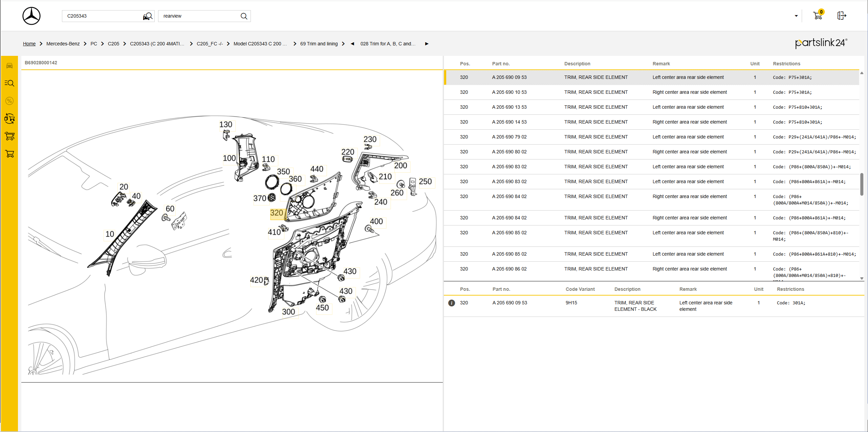Click the vehicle search icon in the VIN field
Screen dimensions: 868x432
(148, 16)
